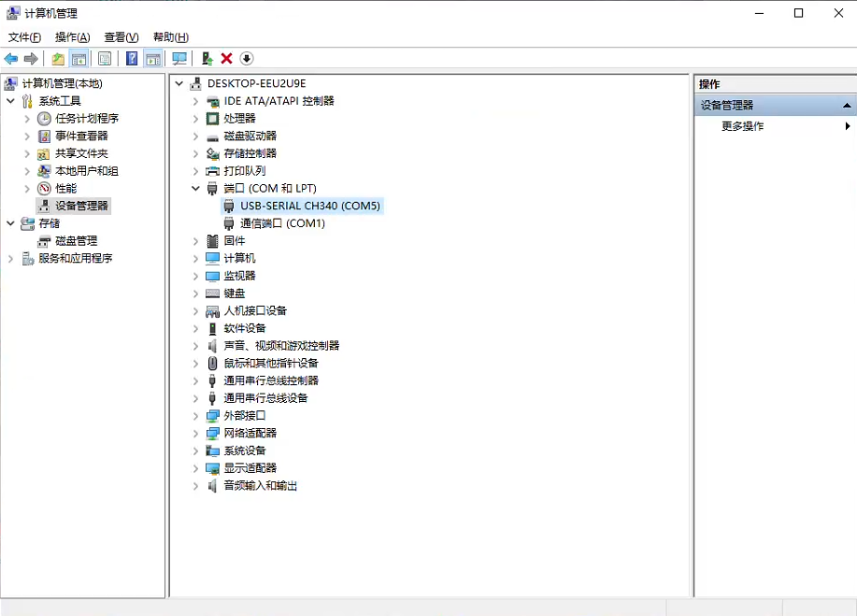
Task: Expand the 服务和应用程序 tree node
Action: tap(11, 259)
